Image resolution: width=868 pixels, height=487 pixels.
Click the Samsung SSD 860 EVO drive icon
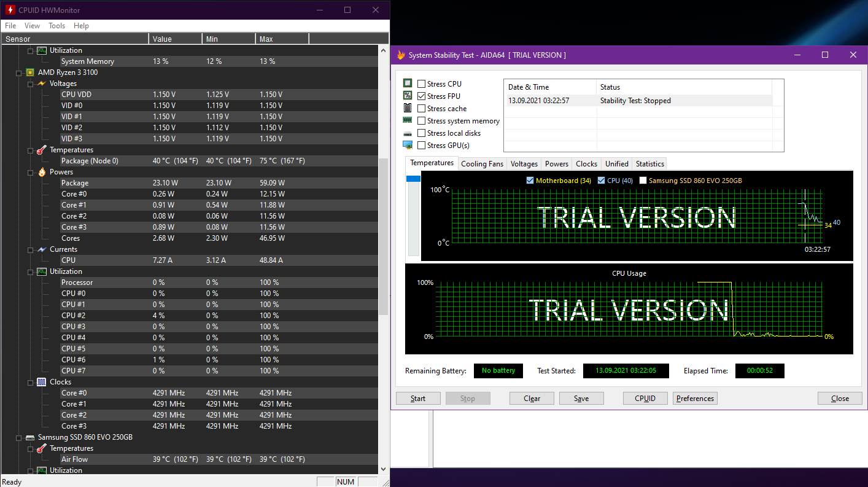(29, 437)
